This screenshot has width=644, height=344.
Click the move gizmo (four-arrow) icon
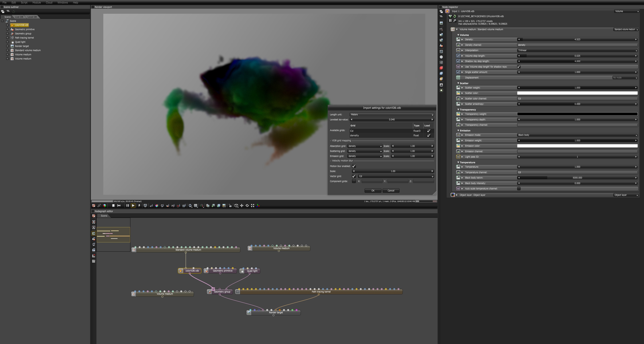pos(242,206)
